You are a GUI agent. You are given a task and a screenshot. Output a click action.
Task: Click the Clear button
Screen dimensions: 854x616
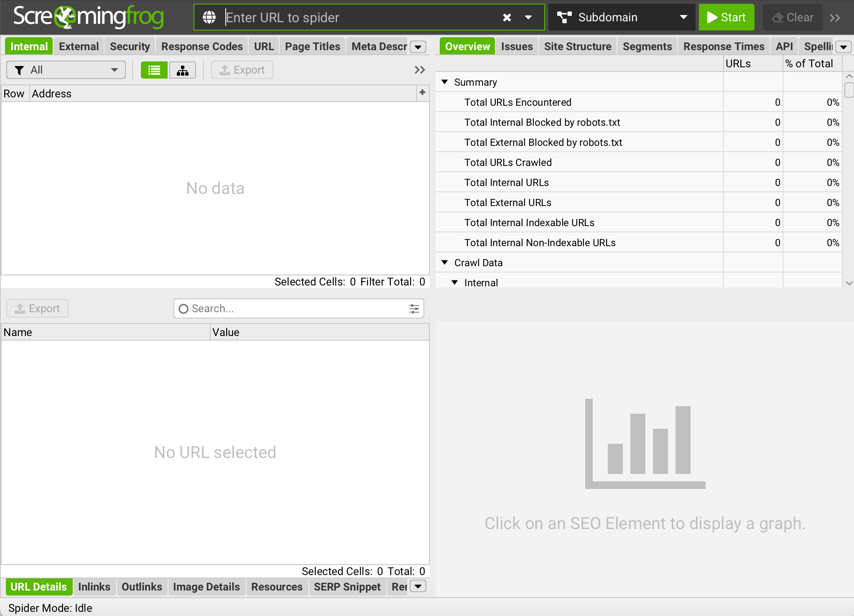[x=792, y=17]
